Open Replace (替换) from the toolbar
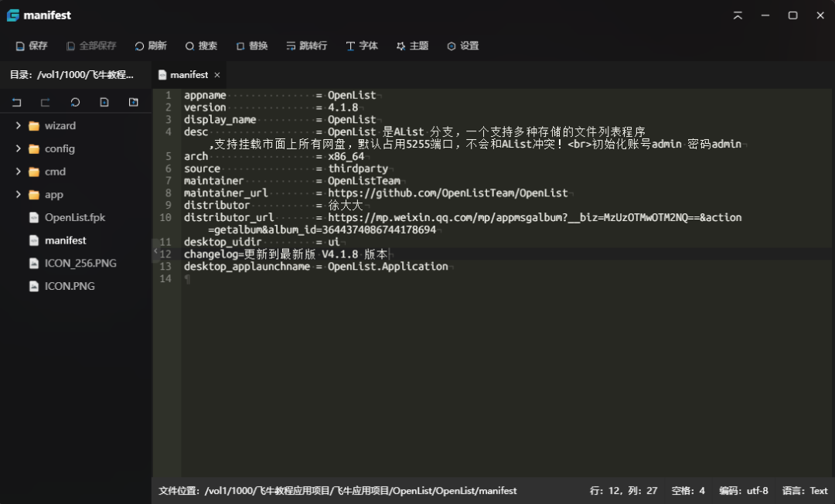Viewport: 835px width, 504px height. click(252, 46)
